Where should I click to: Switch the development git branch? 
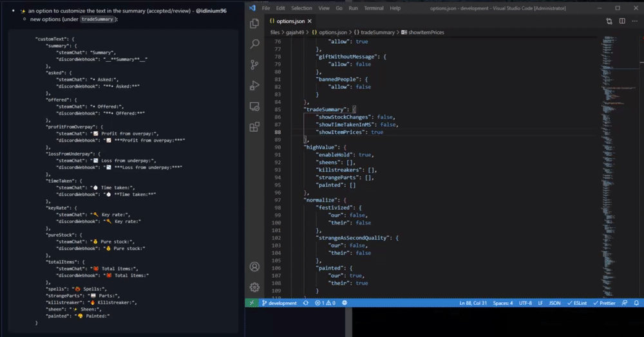(x=279, y=303)
